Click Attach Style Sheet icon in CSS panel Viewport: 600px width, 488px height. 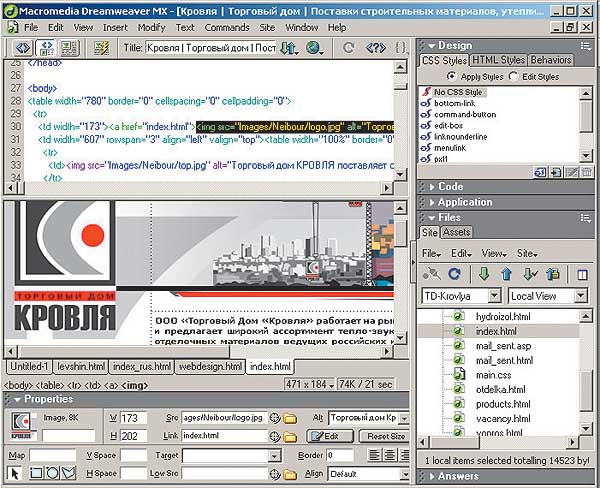[540, 173]
